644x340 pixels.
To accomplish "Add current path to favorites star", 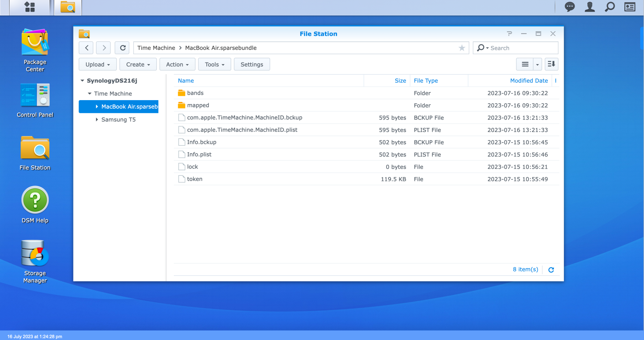I will pos(462,48).
